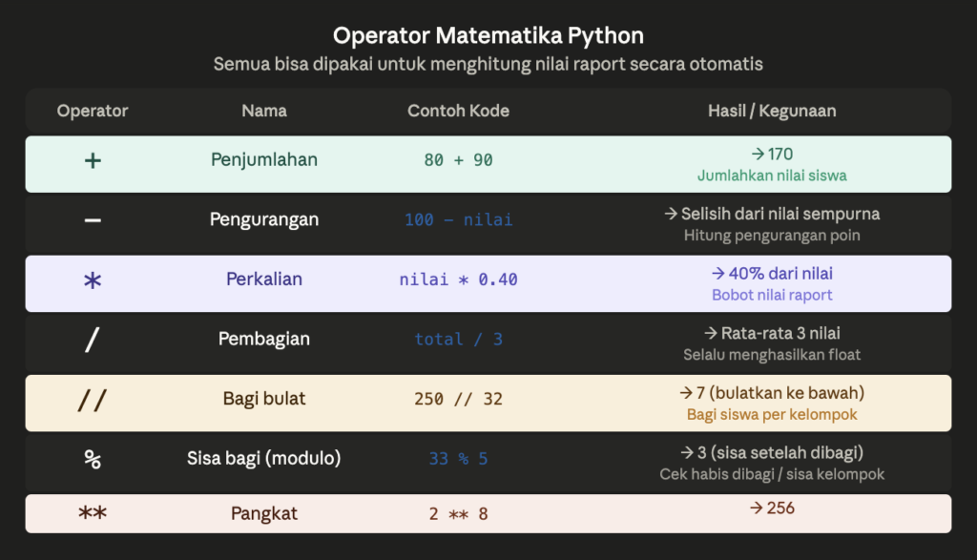Image resolution: width=977 pixels, height=560 pixels.
Task: Click the double slash operator symbol
Action: click(x=93, y=400)
